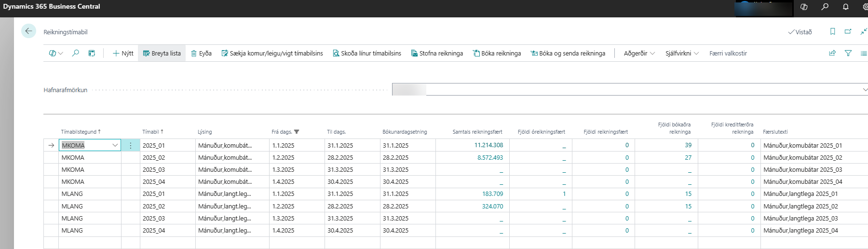
Task: Open the Tímabilstegund dropdown on the MKOMA cell
Action: point(115,145)
